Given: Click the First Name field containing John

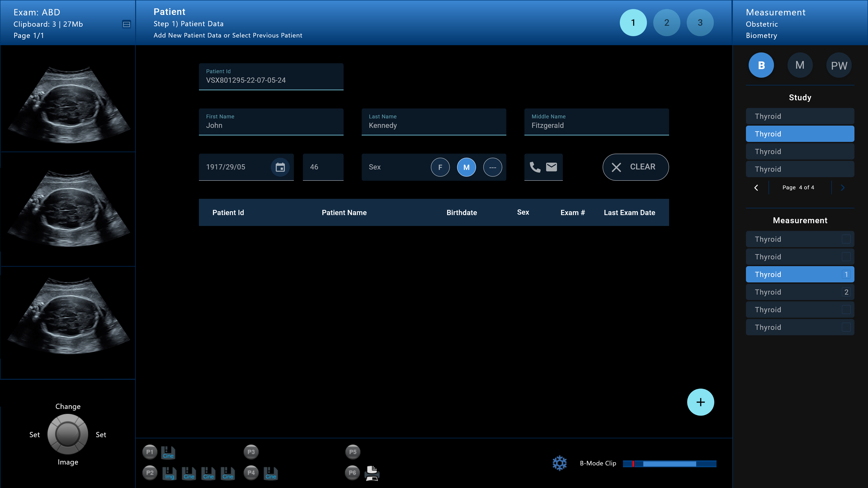Looking at the screenshot, I should coord(271,122).
